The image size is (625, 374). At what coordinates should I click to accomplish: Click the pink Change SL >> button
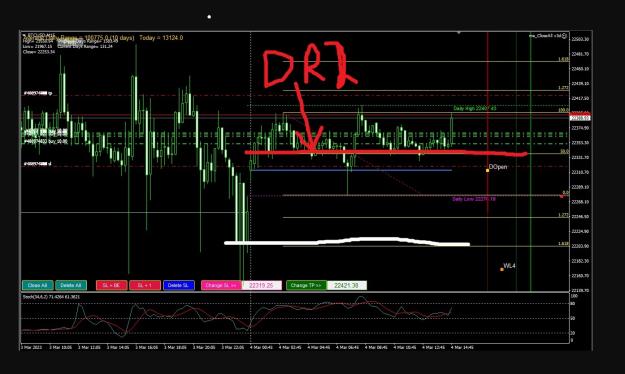pos(221,285)
